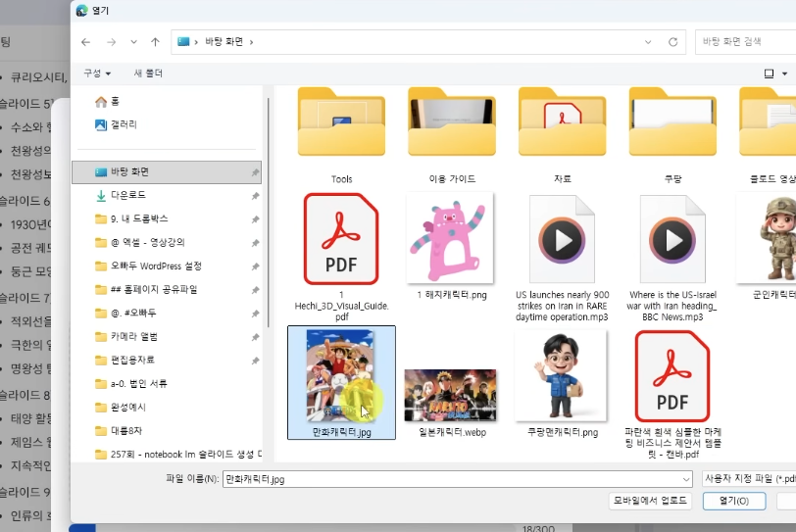Select the Tools folder

[x=342, y=135]
